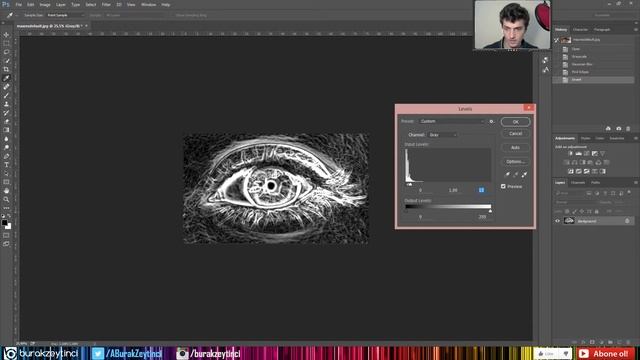Hide the Background layer visibility eye
This screenshot has width=640, height=360.
click(558, 221)
